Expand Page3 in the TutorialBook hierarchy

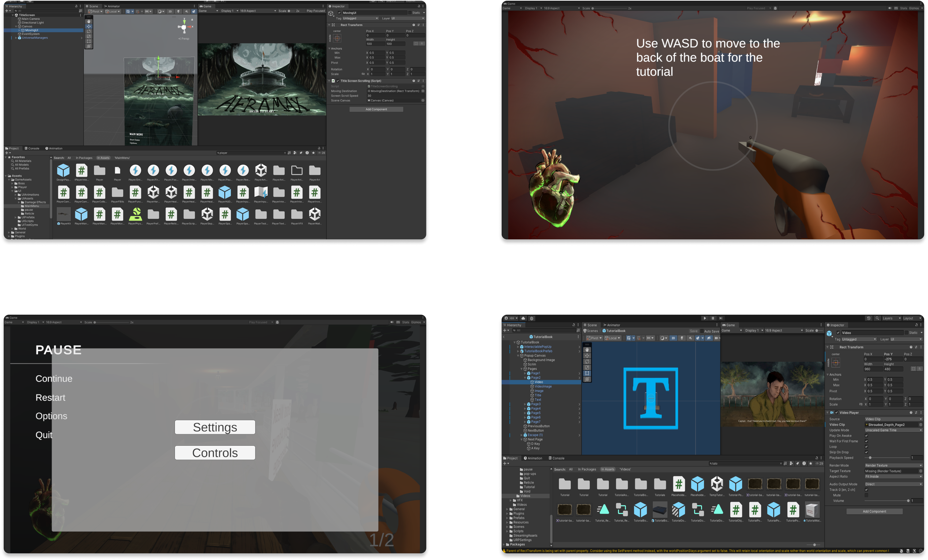coord(525,404)
